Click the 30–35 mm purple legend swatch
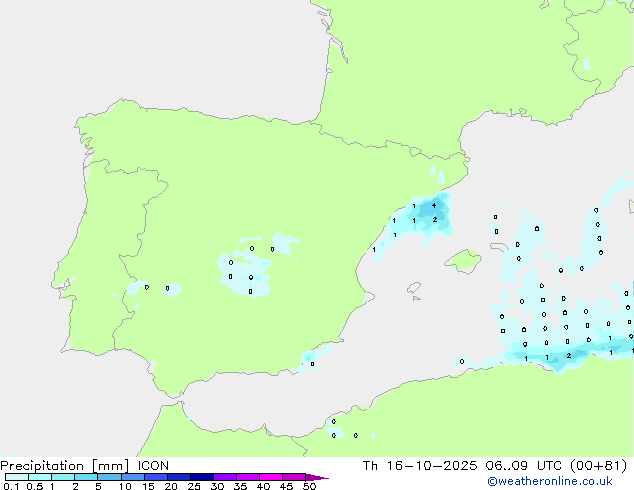 225,477
